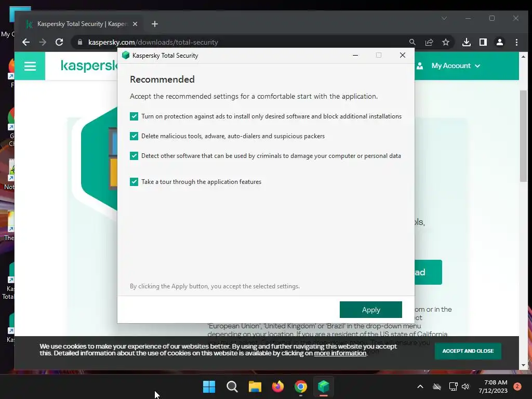
Task: Click My Account person icon
Action: tap(420, 66)
